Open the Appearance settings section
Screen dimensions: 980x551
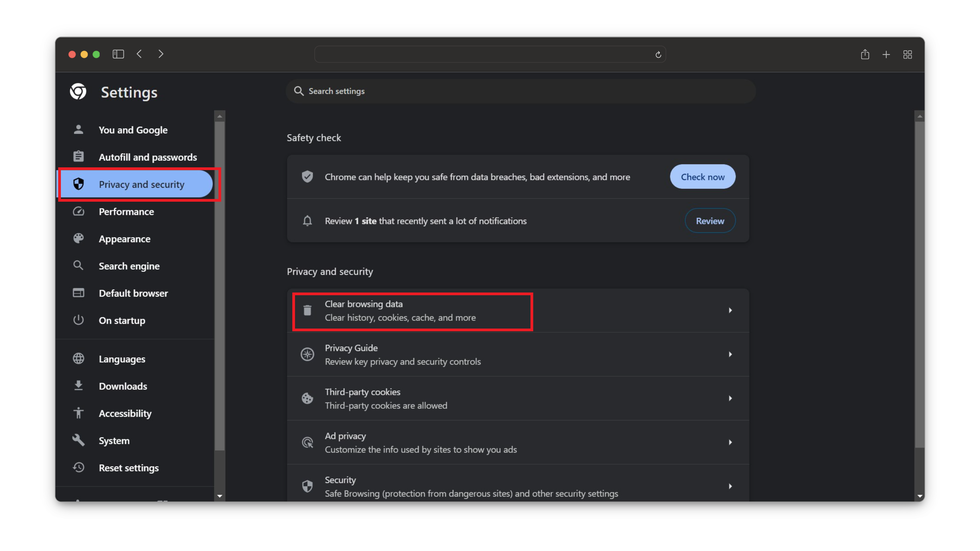click(125, 239)
